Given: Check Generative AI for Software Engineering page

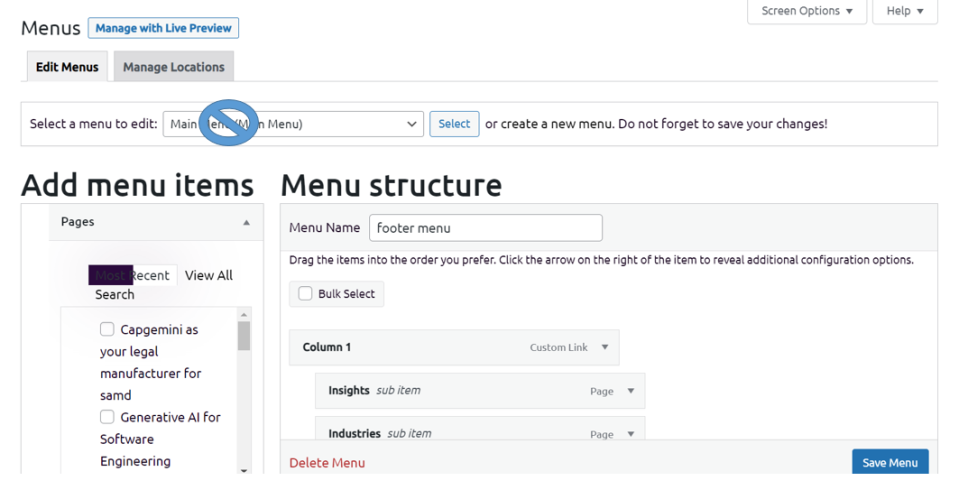Looking at the screenshot, I should pos(107,417).
